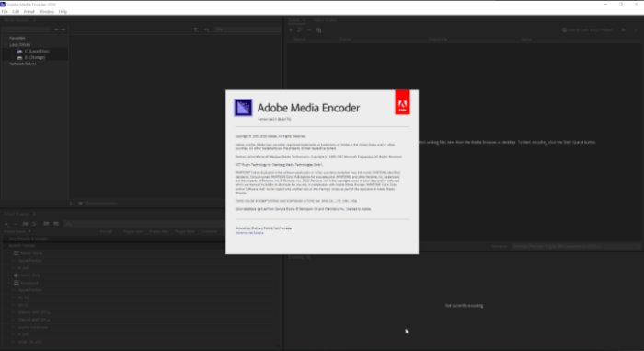This screenshot has width=644, height=351.
Task: Select the Media Browser panel tab
Action: coord(17,19)
